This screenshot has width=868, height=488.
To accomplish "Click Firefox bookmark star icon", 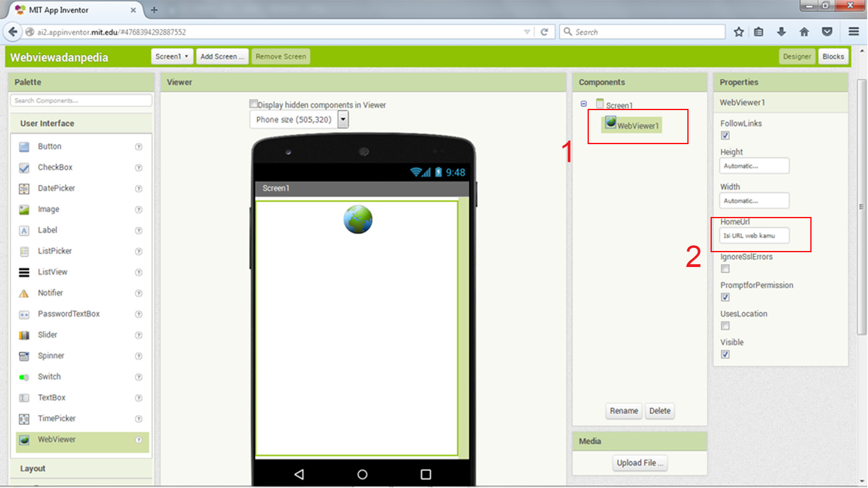I will [739, 32].
